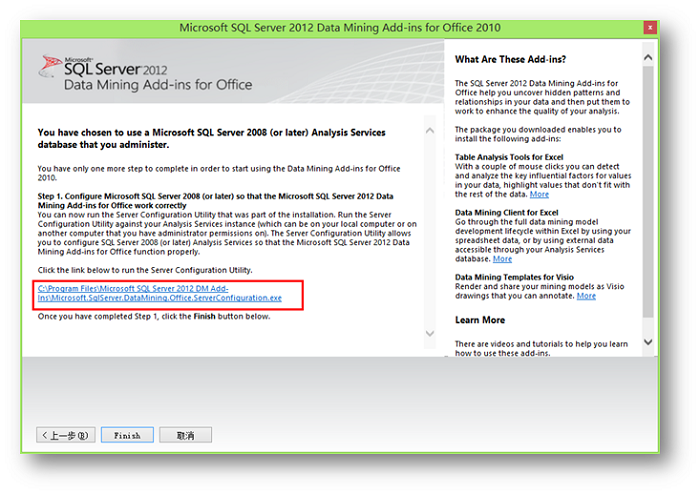This screenshot has height=494, width=700.
Task: Open More link under Data Mining Templates for Visio
Action: (586, 296)
